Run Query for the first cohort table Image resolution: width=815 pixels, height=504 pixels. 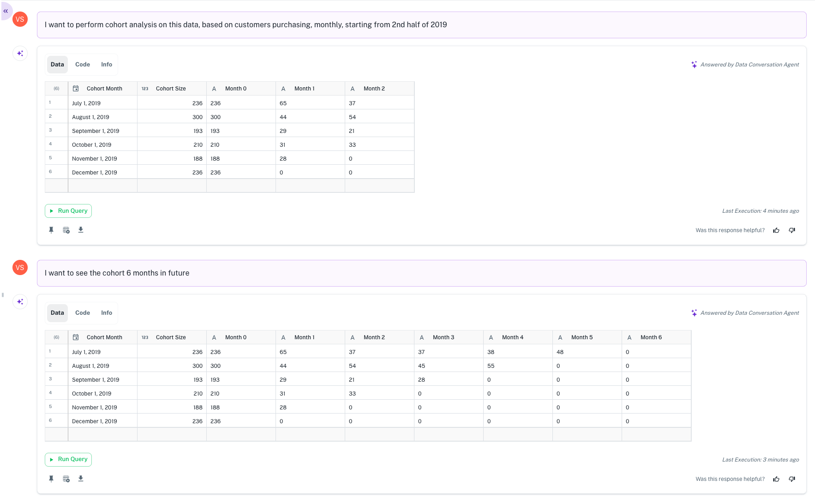[x=68, y=211]
